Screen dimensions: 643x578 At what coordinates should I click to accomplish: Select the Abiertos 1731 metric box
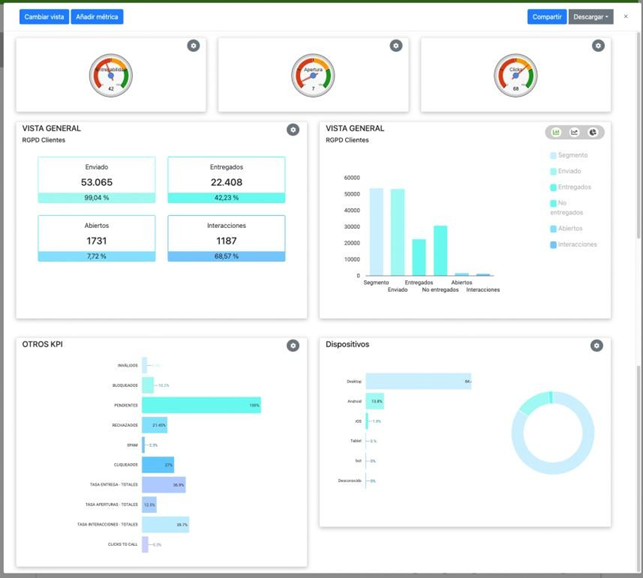tap(97, 238)
